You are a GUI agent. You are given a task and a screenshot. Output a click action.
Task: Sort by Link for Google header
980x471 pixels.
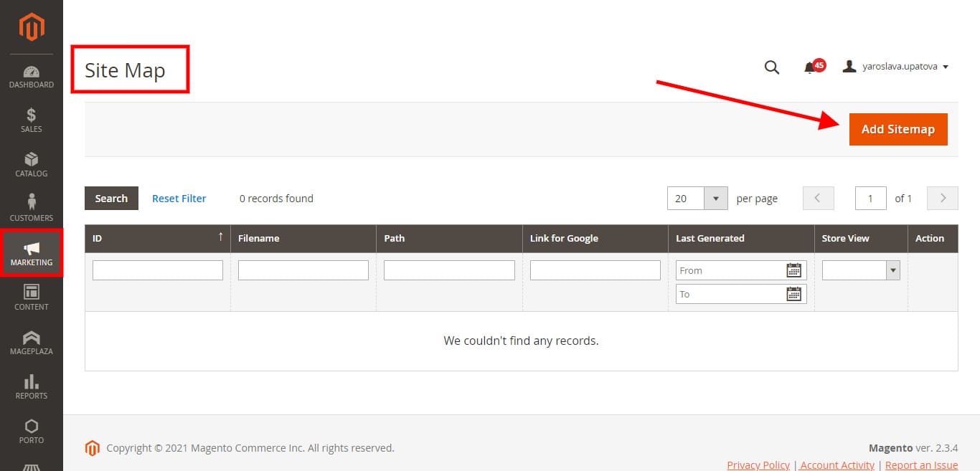click(595, 238)
